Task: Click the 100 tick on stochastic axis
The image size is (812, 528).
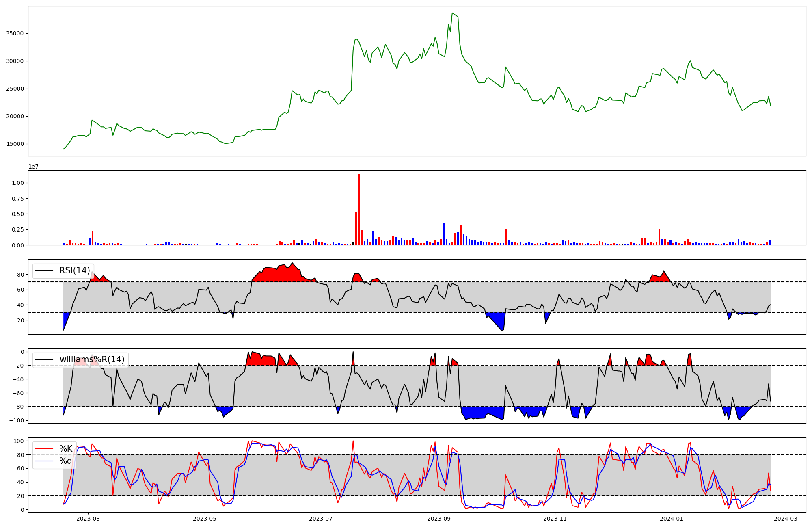Action: (19, 441)
